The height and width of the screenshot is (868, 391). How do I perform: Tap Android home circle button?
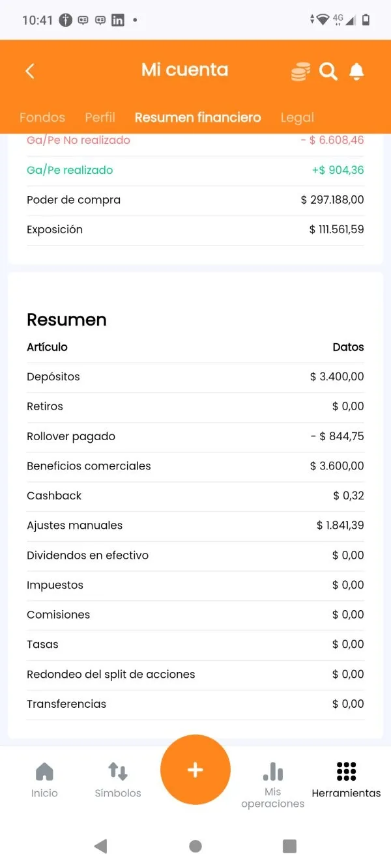point(195,846)
